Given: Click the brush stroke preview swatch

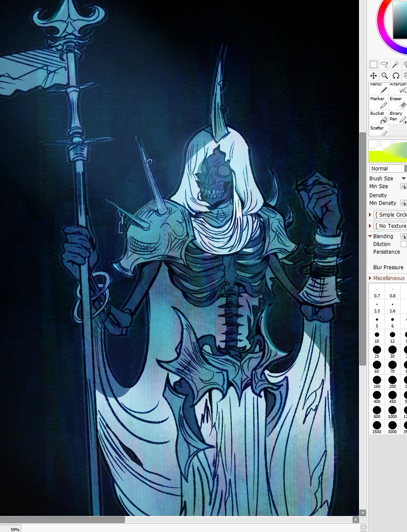Looking at the screenshot, I should click(x=388, y=151).
